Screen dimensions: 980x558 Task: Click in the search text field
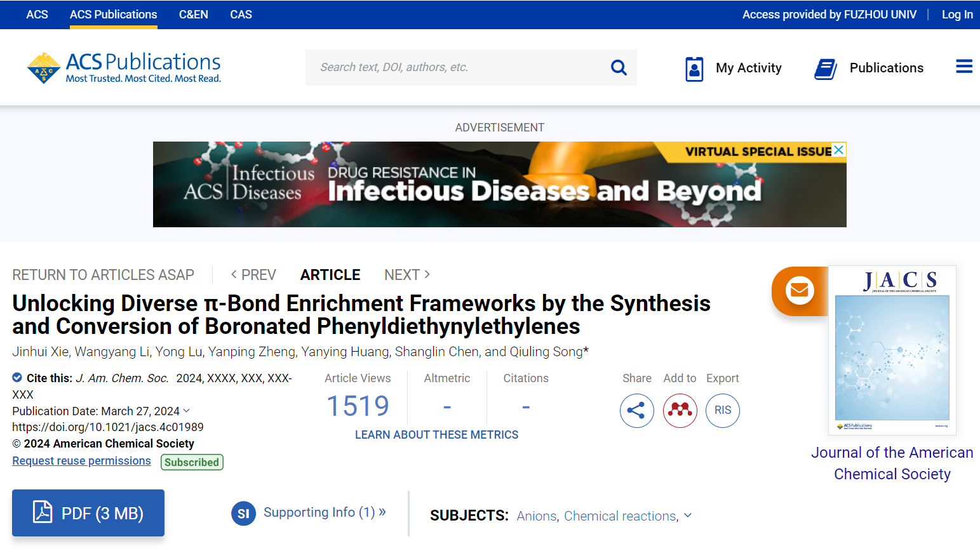454,67
